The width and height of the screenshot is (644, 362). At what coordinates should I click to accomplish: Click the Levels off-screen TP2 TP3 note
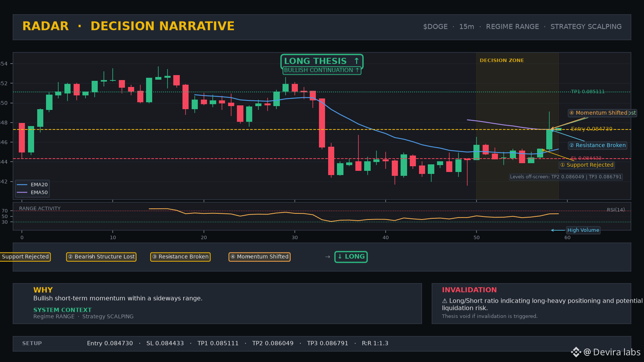pos(566,177)
